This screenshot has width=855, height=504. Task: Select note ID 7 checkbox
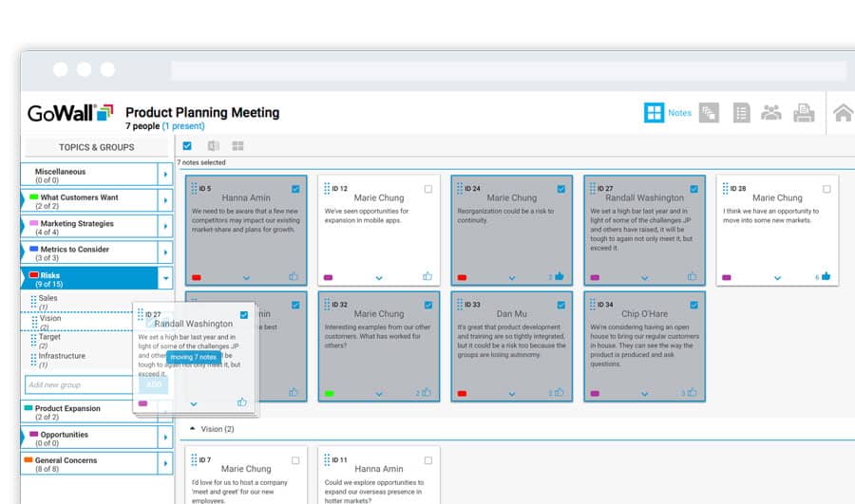tap(295, 460)
